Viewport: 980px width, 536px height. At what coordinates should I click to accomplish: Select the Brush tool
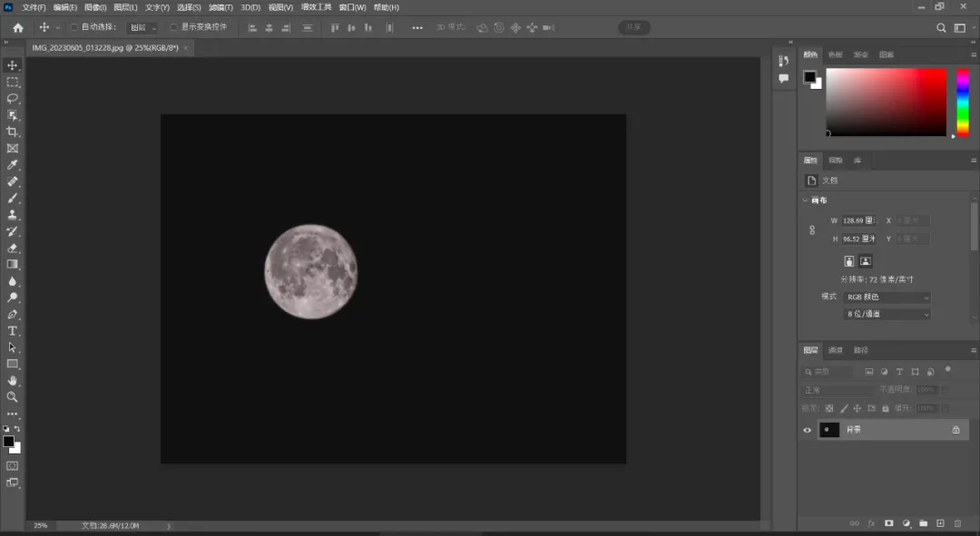tap(13, 198)
